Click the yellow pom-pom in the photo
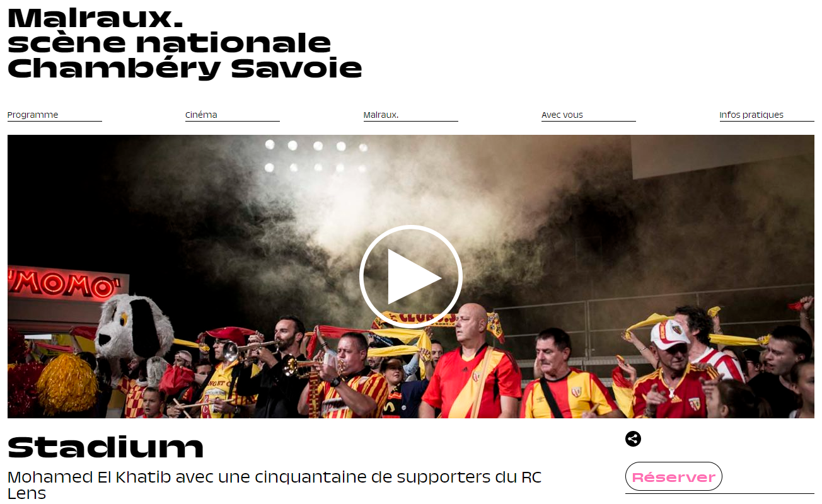This screenshot has width=822, height=504. (x=67, y=383)
